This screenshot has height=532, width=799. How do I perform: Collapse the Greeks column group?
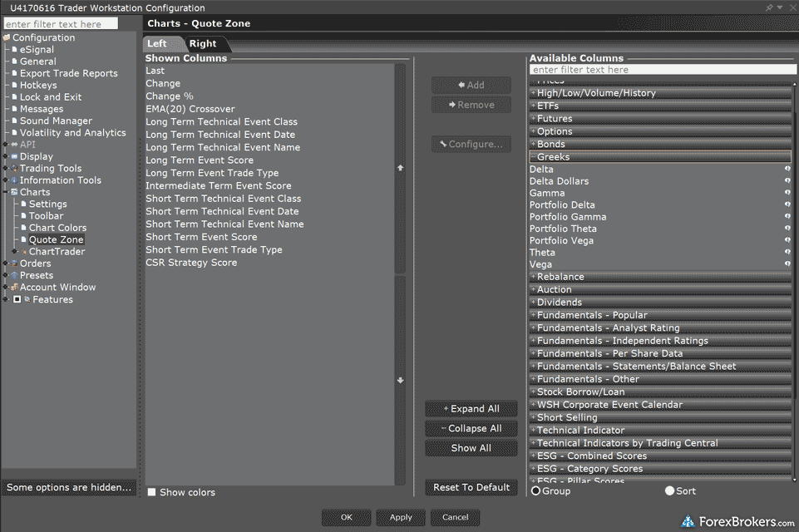coord(533,156)
